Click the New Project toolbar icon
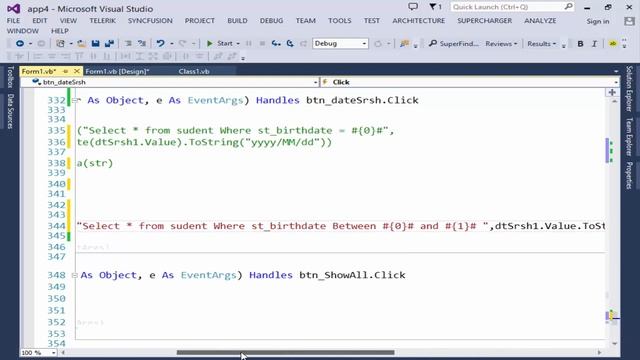Image resolution: width=640 pixels, height=360 pixels. tap(60, 43)
